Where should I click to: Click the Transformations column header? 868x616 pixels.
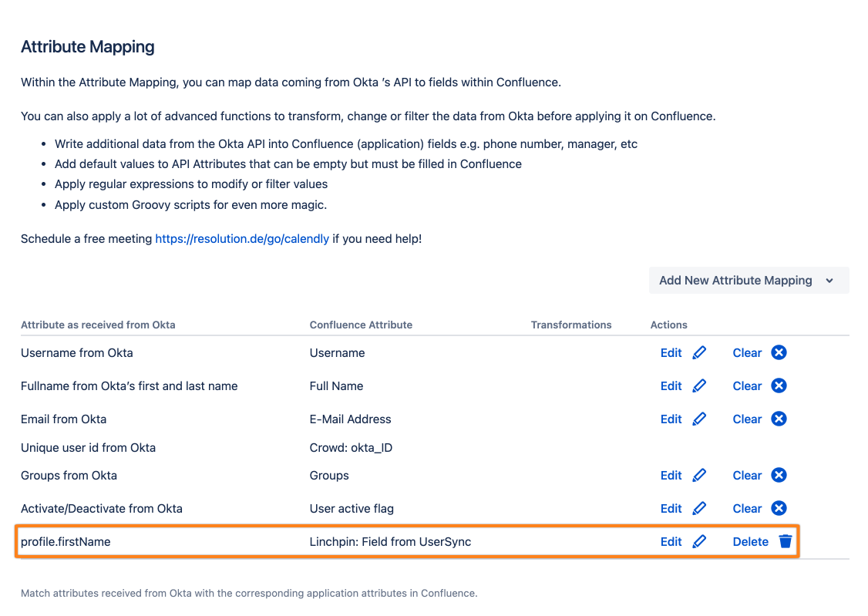[x=570, y=325]
